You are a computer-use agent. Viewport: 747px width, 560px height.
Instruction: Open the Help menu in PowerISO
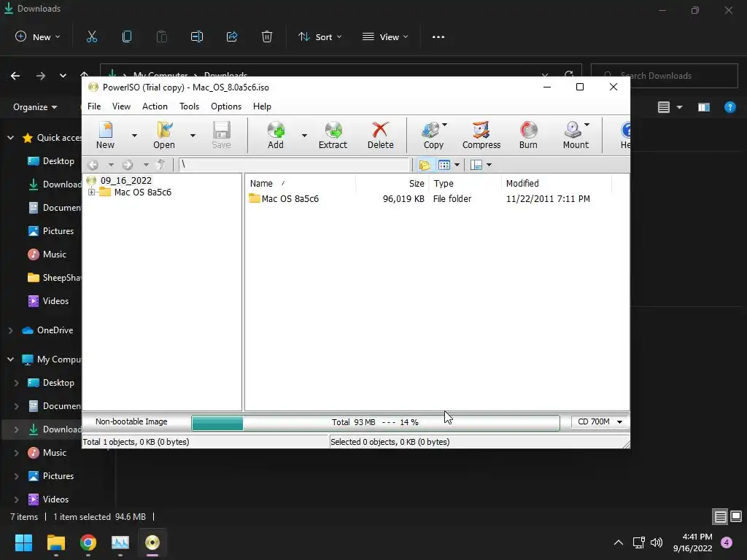point(262,106)
